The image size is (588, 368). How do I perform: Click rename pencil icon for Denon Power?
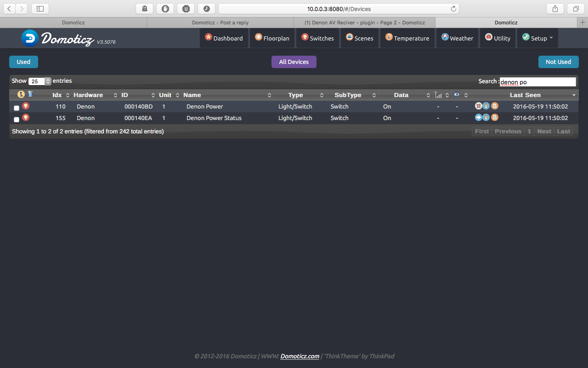coord(486,106)
